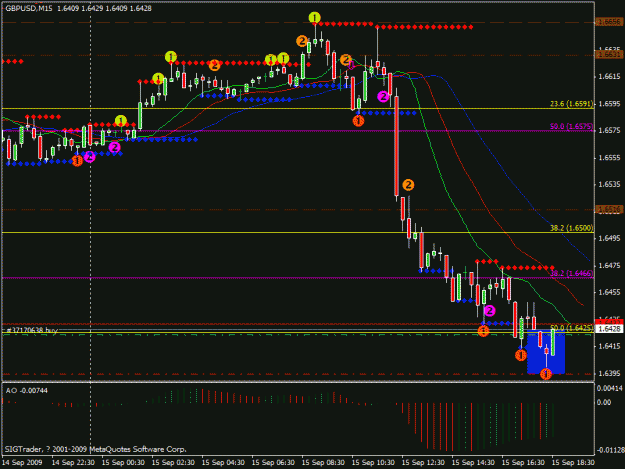Click the #37170638 buy order label
This screenshot has width=625, height=469.
pos(32,330)
